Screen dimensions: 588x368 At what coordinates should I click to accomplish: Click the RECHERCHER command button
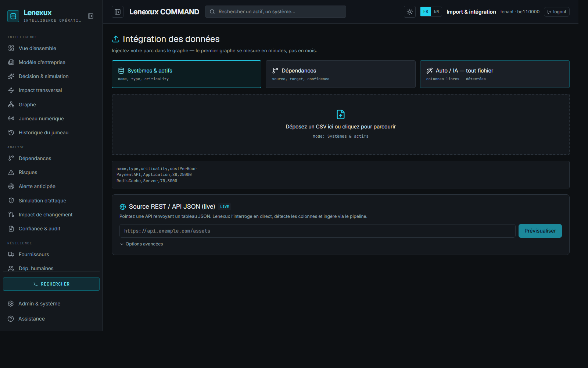tap(51, 284)
